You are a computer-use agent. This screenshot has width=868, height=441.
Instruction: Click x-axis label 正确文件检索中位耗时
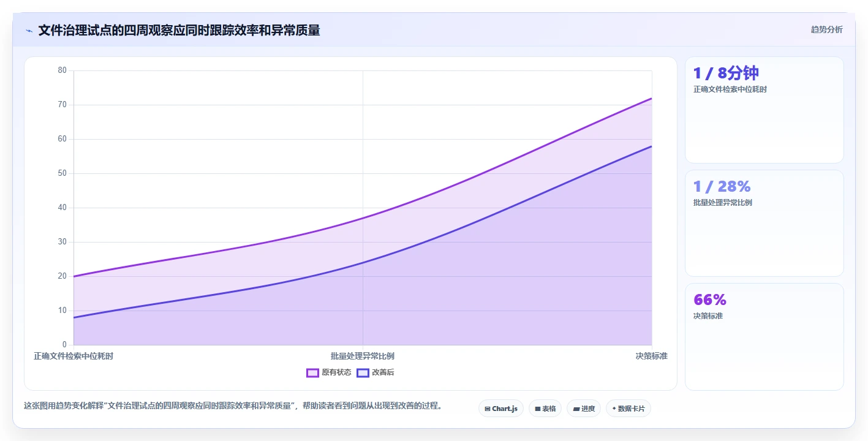[74, 356]
